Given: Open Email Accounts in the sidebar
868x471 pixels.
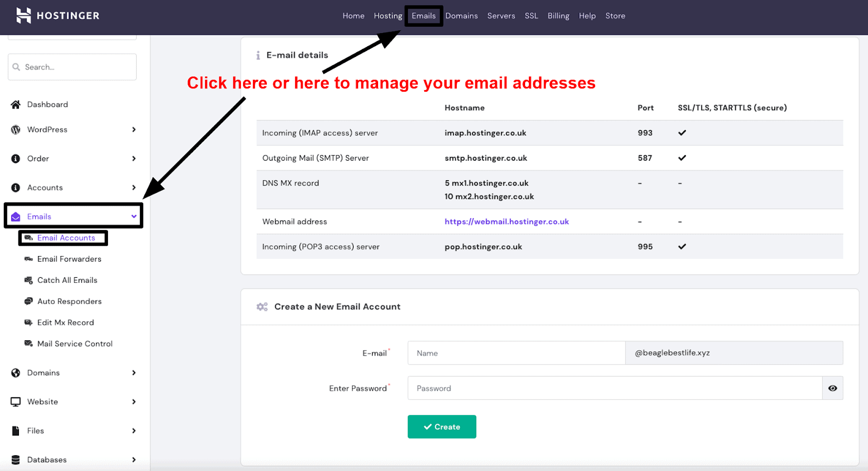Looking at the screenshot, I should click(x=66, y=238).
